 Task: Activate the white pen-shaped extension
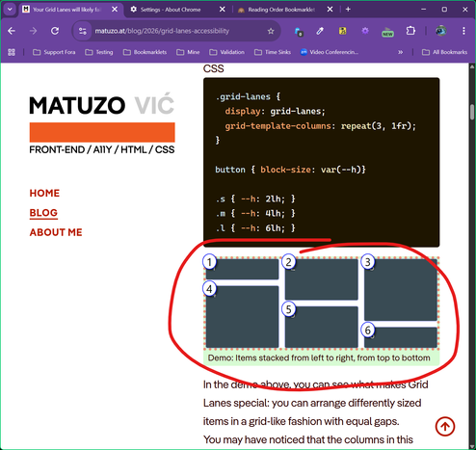[320, 31]
